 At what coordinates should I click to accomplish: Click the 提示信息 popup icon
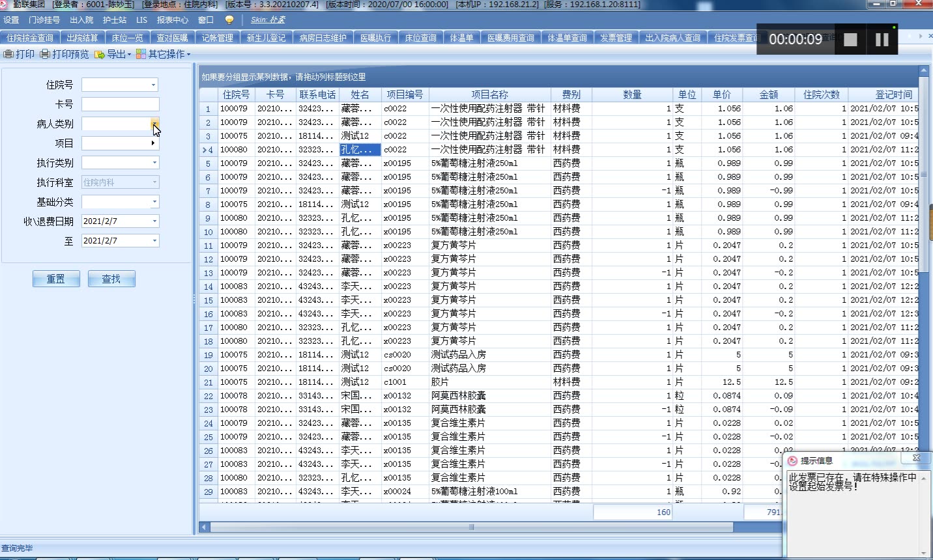tap(793, 460)
